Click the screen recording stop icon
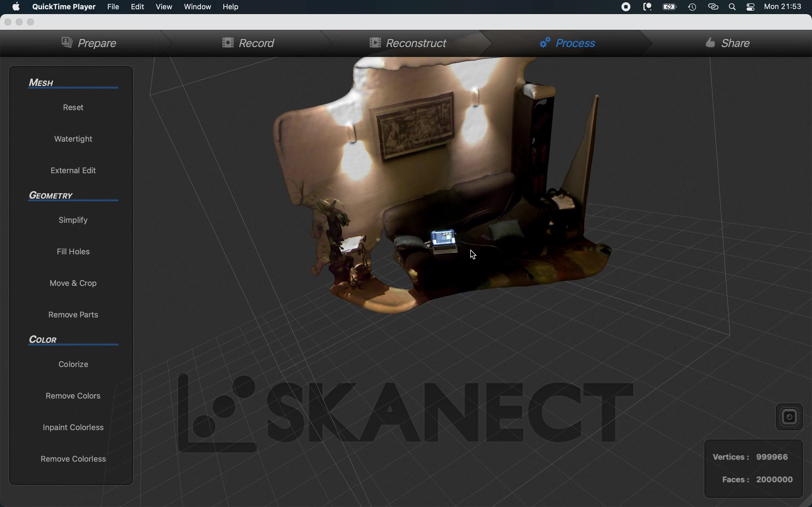 tap(626, 7)
